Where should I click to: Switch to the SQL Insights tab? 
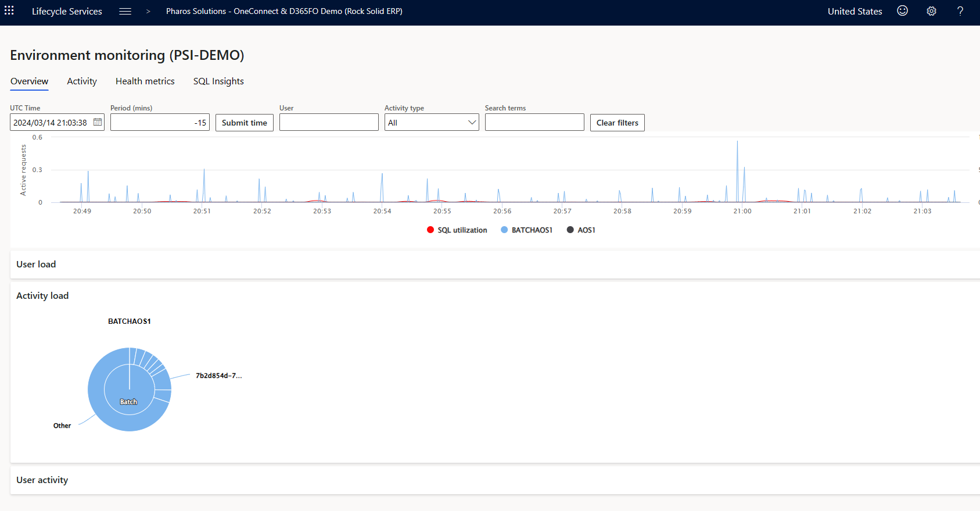(x=218, y=81)
